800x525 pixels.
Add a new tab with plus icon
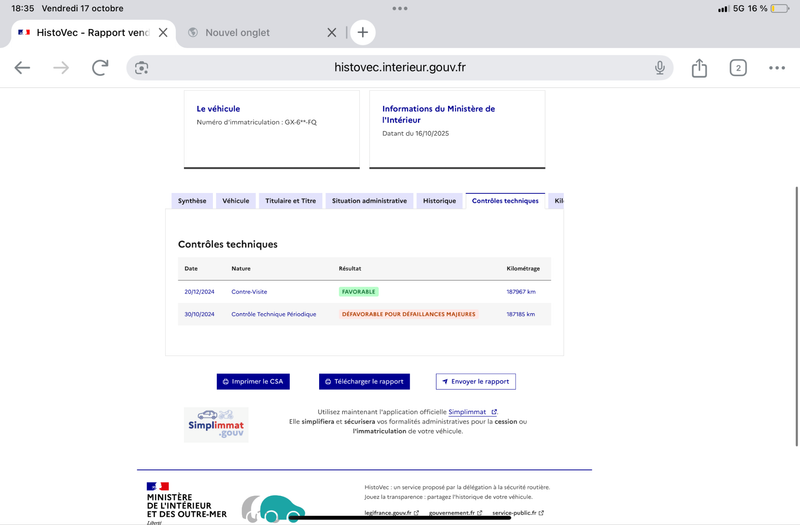pos(362,32)
